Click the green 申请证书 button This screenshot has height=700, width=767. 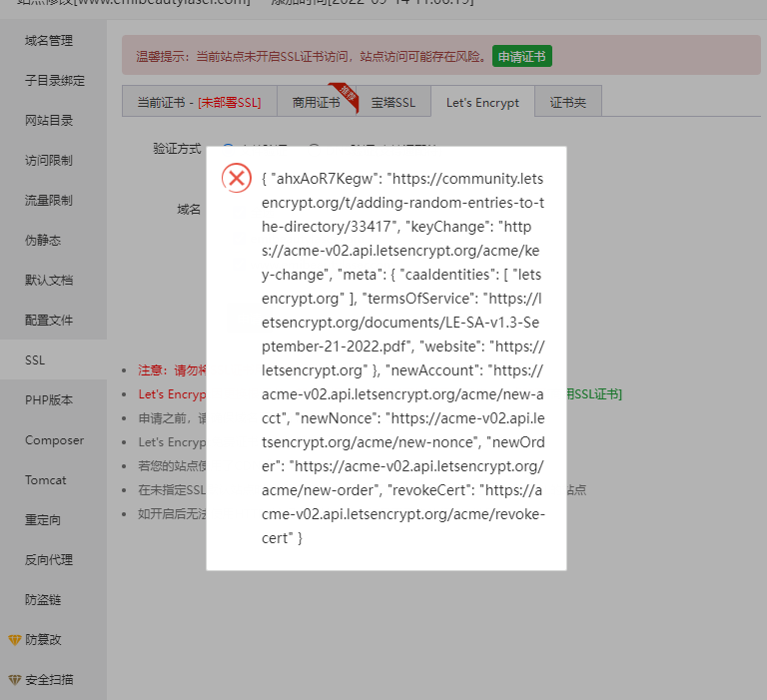(522, 56)
